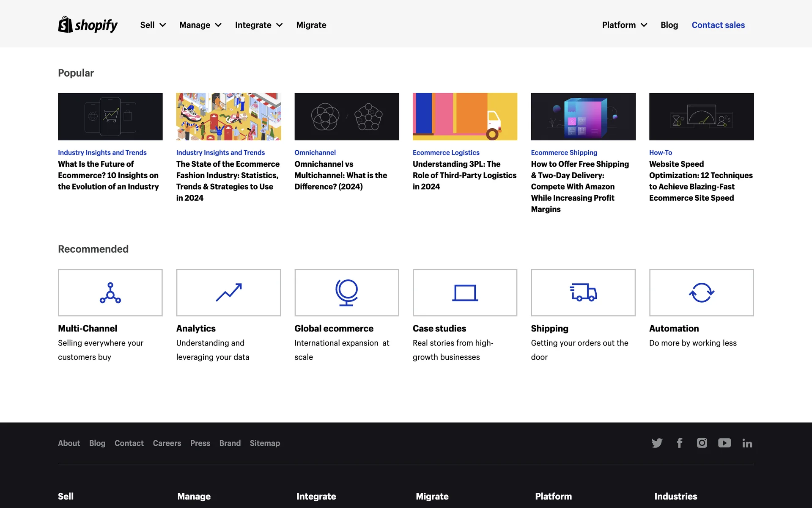Expand the Sell dropdown menu
Viewport: 812px width, 508px height.
(x=153, y=25)
